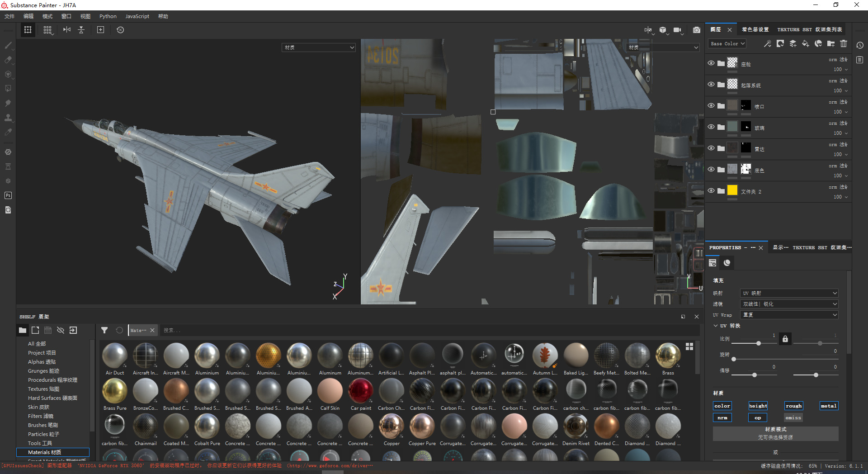Select the Polygon Fill tool
The width and height of the screenshot is (868, 474).
[x=8, y=89]
